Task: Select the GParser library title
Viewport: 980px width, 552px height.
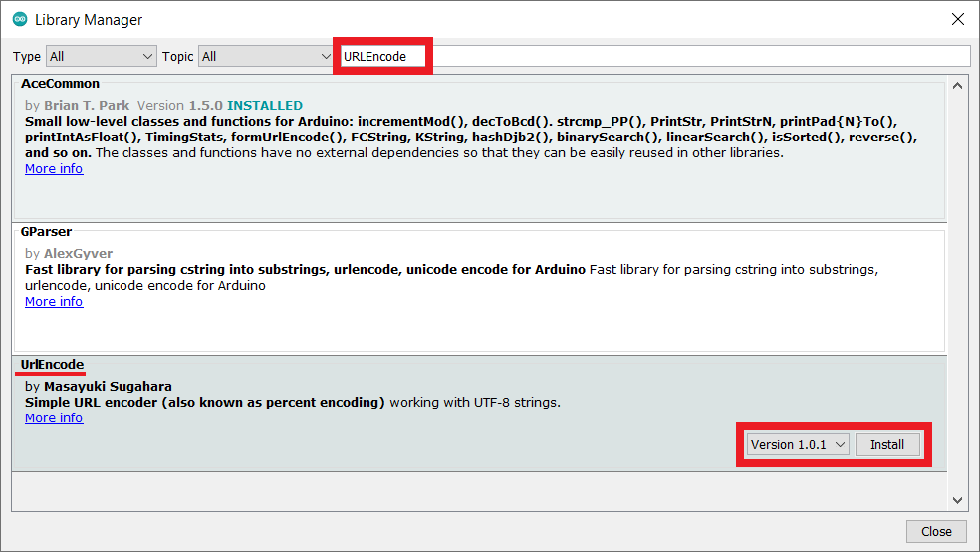Action: 46,231
